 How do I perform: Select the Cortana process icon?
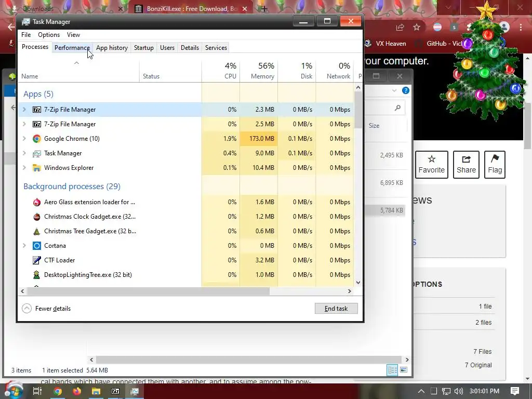[x=37, y=246]
